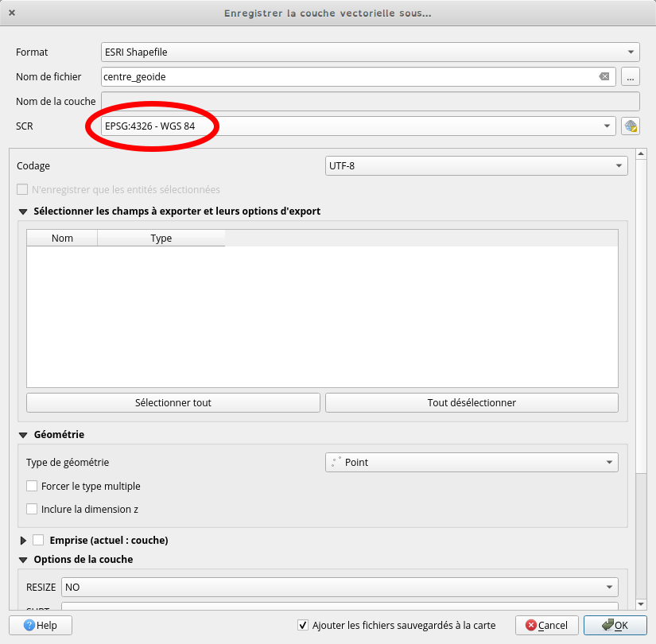656x644 pixels.
Task: Tick the Emprise extent checkbox
Action: click(x=38, y=540)
